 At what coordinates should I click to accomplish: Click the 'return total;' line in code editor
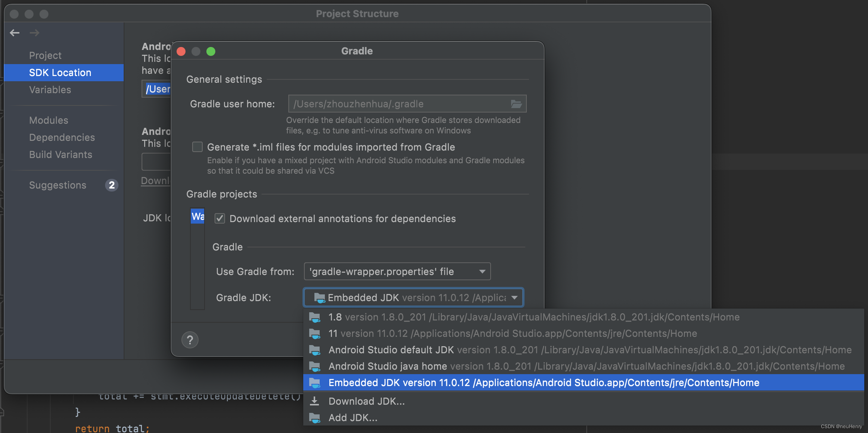tap(112, 429)
